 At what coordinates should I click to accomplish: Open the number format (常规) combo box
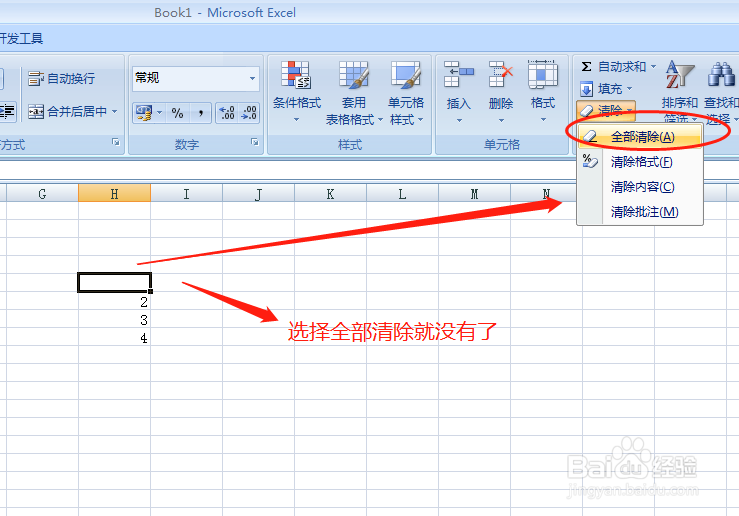click(196, 78)
